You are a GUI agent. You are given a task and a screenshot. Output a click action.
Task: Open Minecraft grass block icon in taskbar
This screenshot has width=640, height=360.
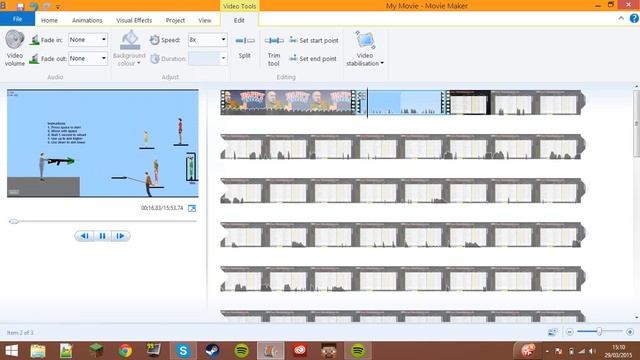(96, 351)
